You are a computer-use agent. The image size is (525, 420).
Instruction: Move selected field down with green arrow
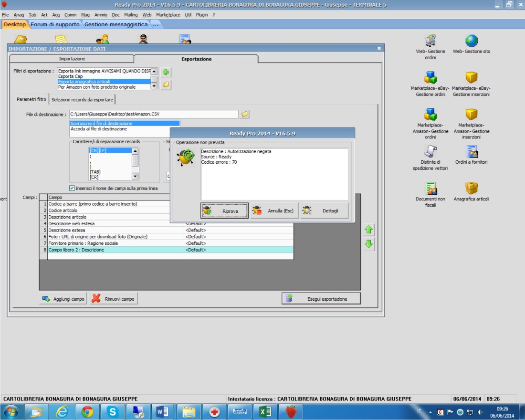tap(368, 244)
